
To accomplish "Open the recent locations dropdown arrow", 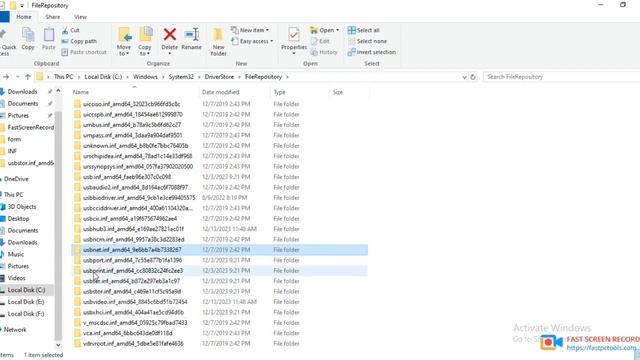I will 18,77.
